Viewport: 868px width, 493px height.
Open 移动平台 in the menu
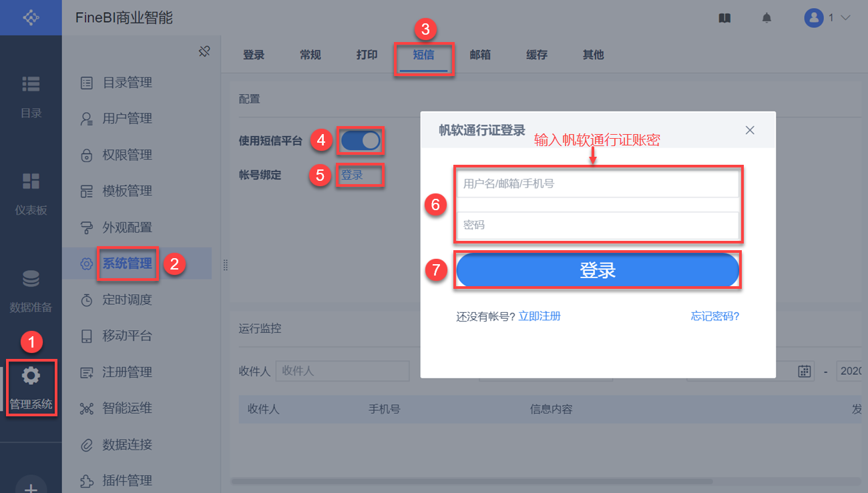click(128, 336)
